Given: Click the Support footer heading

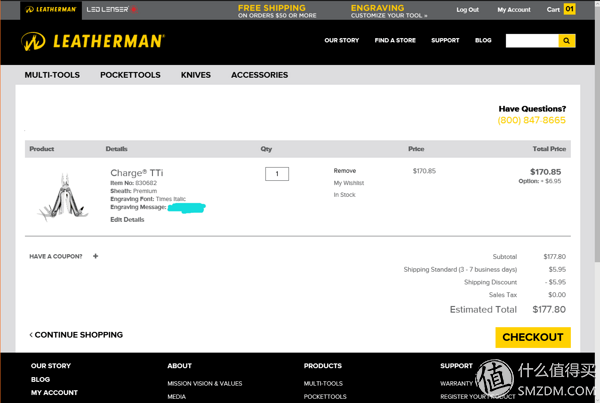Looking at the screenshot, I should point(457,365).
